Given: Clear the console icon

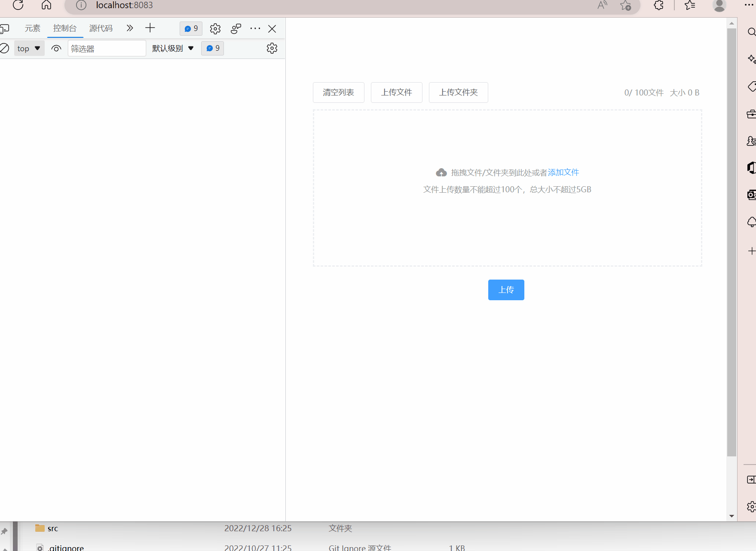Looking at the screenshot, I should click(4, 48).
